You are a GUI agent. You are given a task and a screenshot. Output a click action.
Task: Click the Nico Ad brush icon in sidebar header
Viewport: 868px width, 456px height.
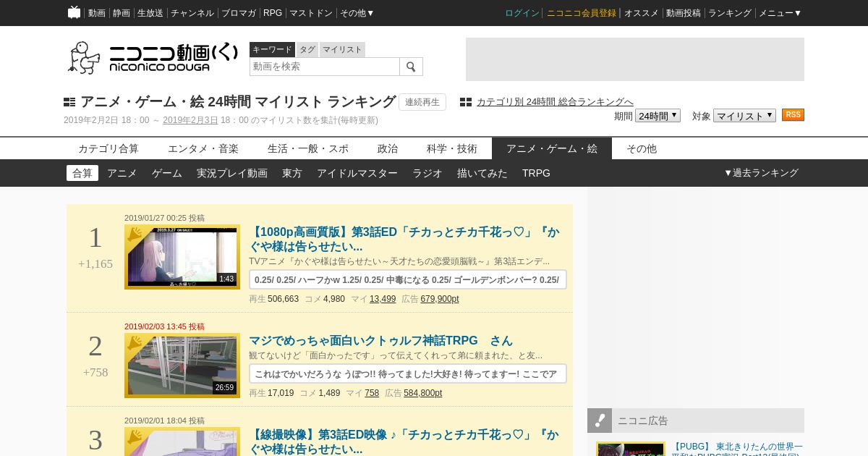click(x=600, y=421)
